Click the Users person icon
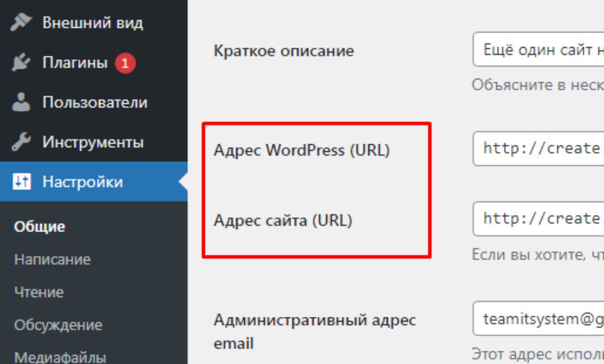604x364 pixels. coord(21,102)
